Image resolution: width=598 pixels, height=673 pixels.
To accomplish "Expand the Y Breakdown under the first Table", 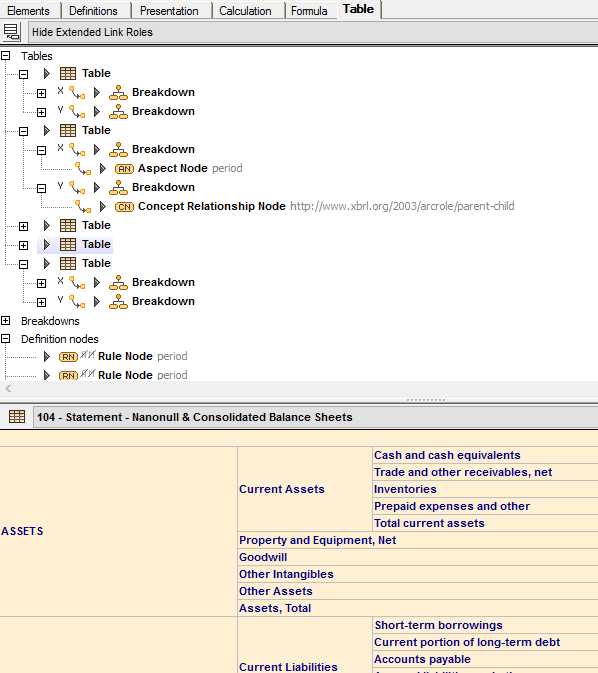I will pyautogui.click(x=42, y=112).
